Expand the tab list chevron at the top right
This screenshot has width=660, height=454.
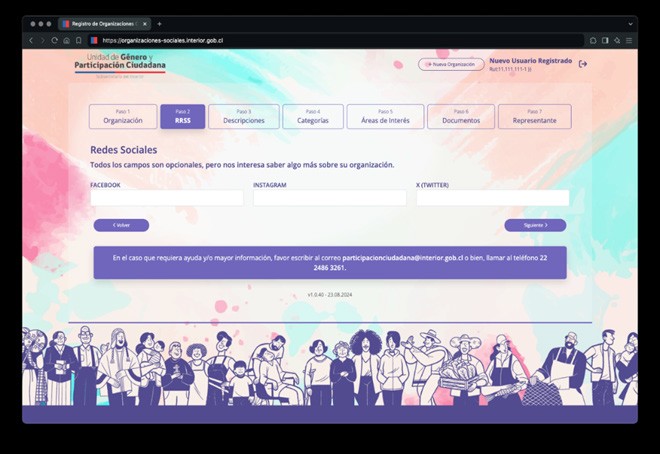(630, 24)
